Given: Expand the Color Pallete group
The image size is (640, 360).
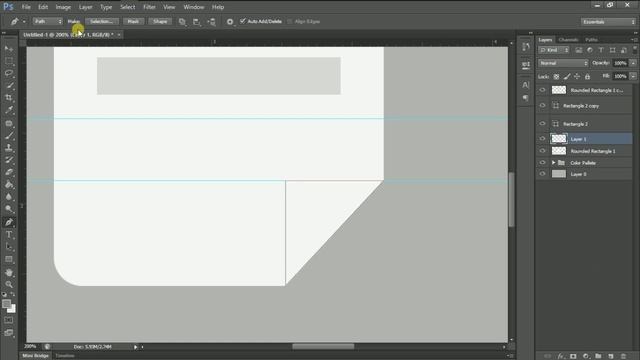Looking at the screenshot, I should click(x=553, y=162).
